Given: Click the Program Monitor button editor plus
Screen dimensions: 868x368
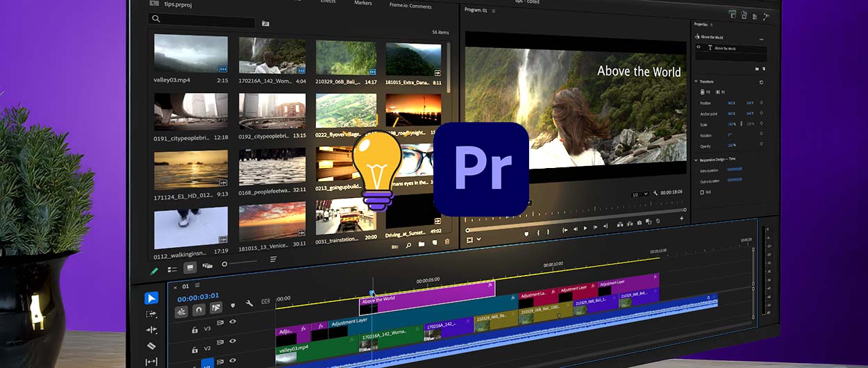Looking at the screenshot, I should (x=681, y=218).
